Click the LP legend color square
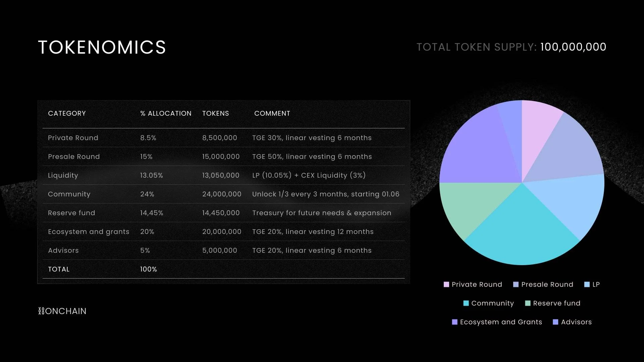The width and height of the screenshot is (644, 362). click(x=587, y=285)
